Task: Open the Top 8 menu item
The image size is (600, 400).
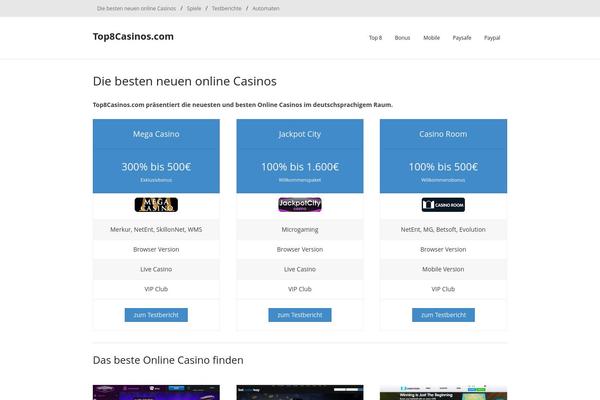Action: (375, 38)
